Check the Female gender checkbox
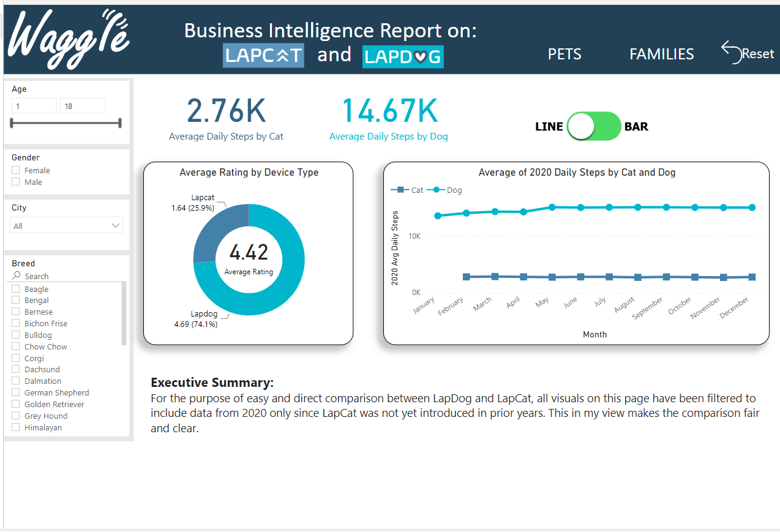780x532 pixels. pos(16,171)
